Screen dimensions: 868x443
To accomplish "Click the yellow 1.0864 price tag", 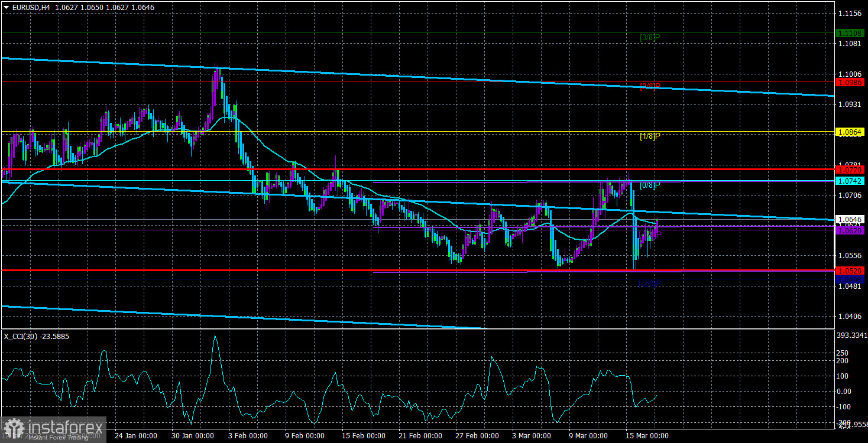I will (x=851, y=132).
